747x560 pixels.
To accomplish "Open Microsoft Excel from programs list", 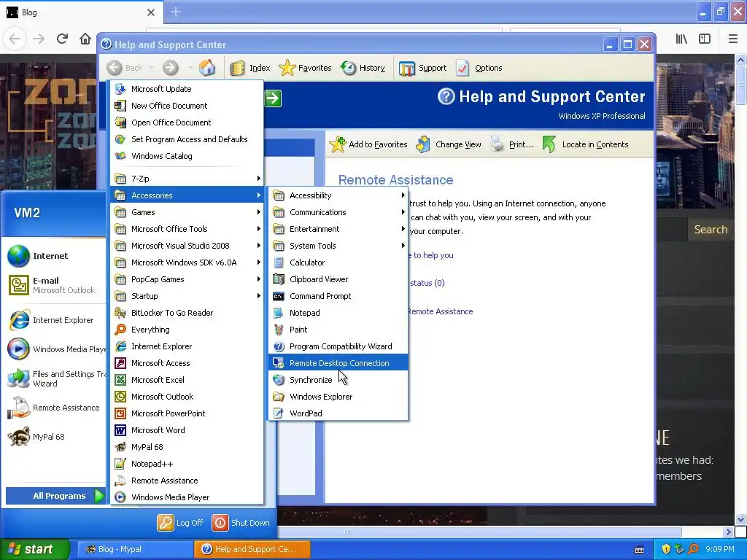I will point(187,379).
